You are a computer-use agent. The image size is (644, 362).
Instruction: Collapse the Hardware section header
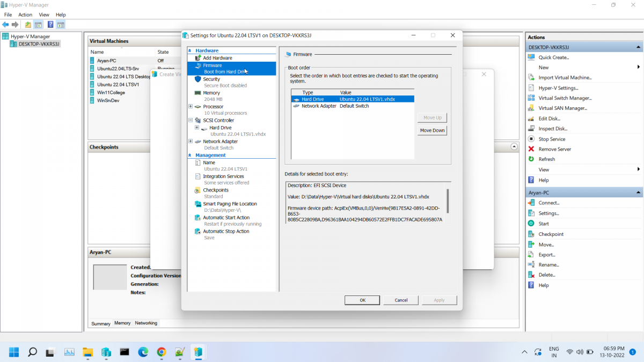click(x=190, y=50)
